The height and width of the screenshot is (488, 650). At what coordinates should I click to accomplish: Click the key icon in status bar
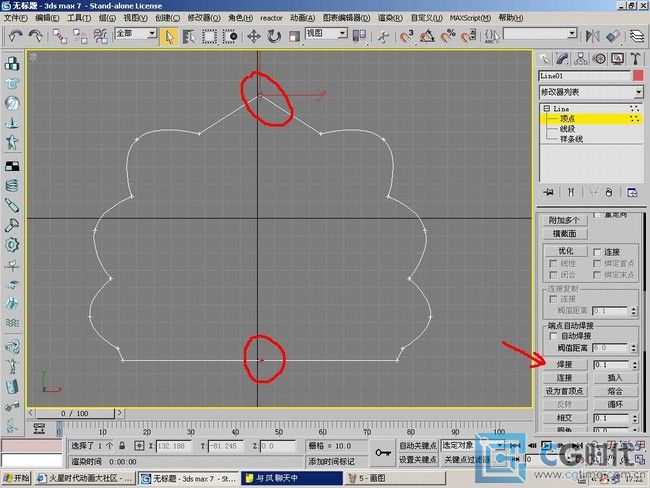click(x=383, y=452)
